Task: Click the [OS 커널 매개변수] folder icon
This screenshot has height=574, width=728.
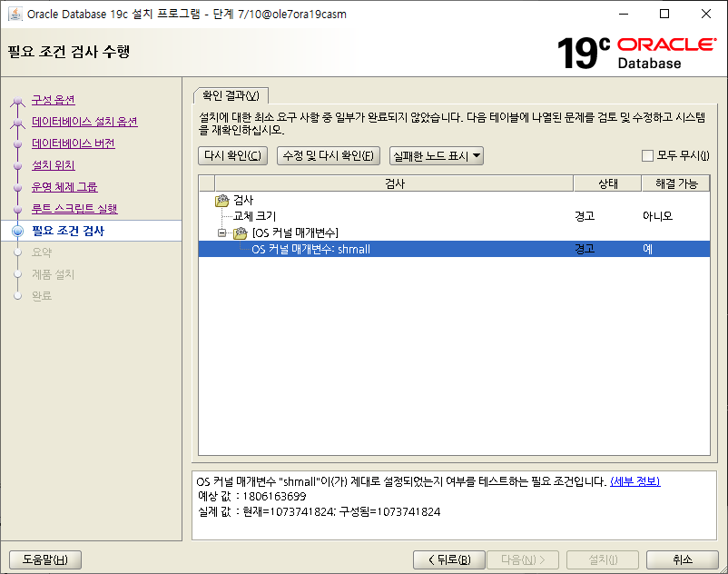Action: (x=240, y=233)
